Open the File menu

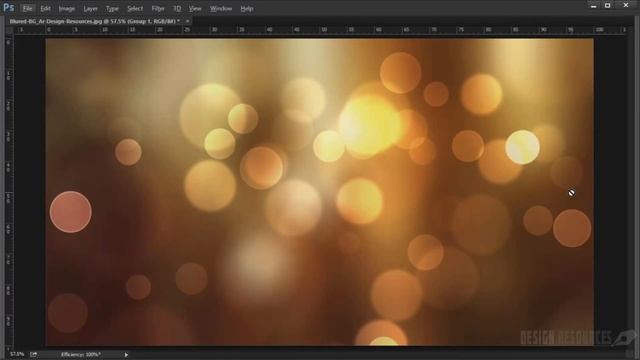coord(27,8)
